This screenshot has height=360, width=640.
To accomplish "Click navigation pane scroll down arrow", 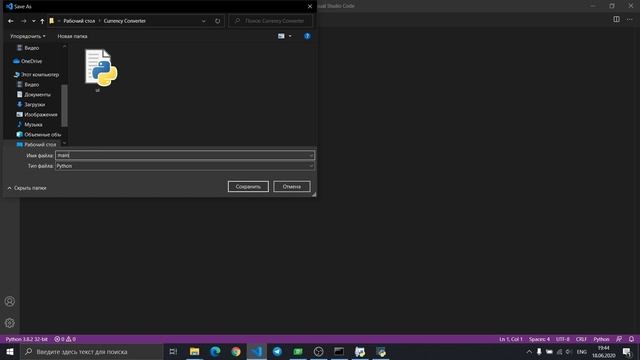I will click(x=64, y=143).
